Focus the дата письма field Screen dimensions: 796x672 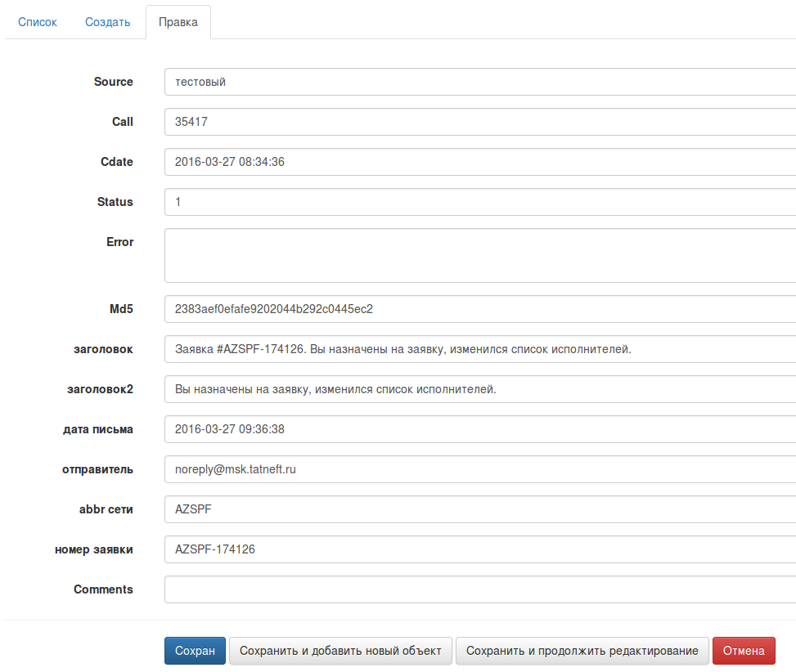(x=479, y=429)
